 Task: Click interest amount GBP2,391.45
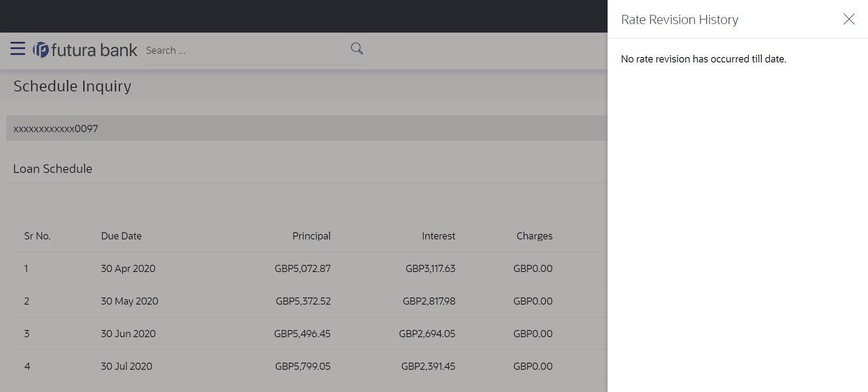click(428, 366)
